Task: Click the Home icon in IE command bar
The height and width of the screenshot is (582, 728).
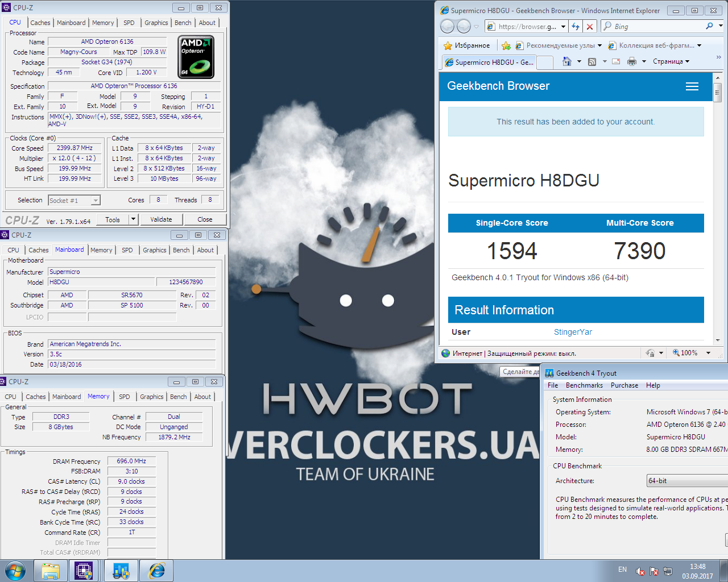Action: coord(567,61)
